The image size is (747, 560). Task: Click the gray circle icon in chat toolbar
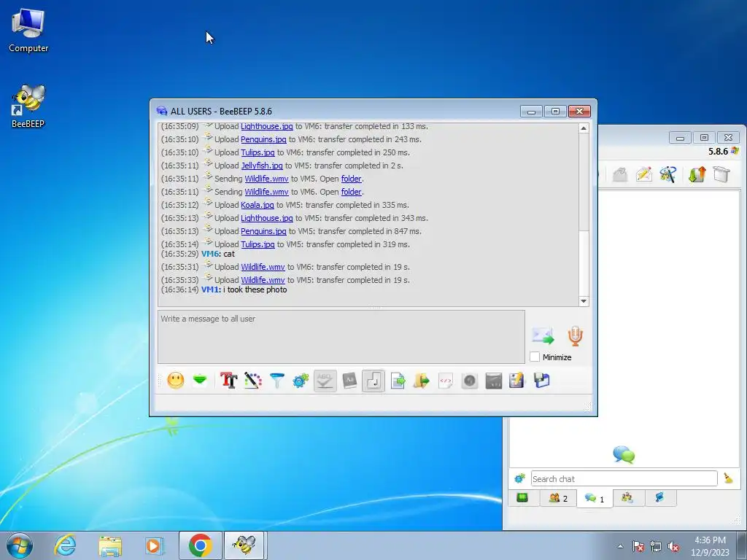470,381
